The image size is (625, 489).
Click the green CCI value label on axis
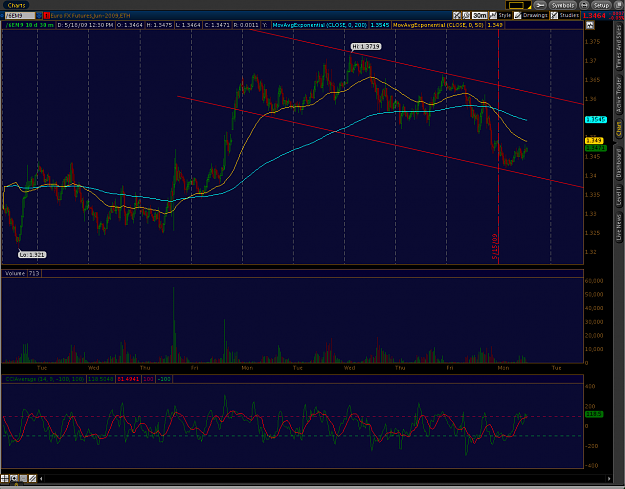click(594, 414)
